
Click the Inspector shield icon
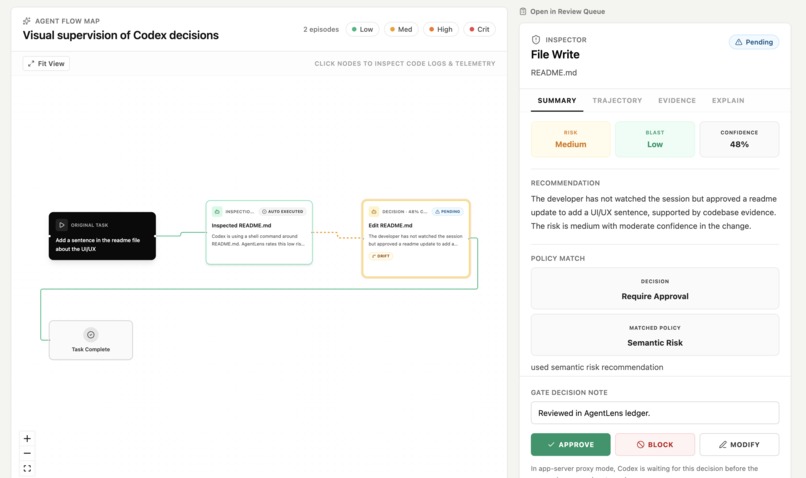pyautogui.click(x=536, y=40)
